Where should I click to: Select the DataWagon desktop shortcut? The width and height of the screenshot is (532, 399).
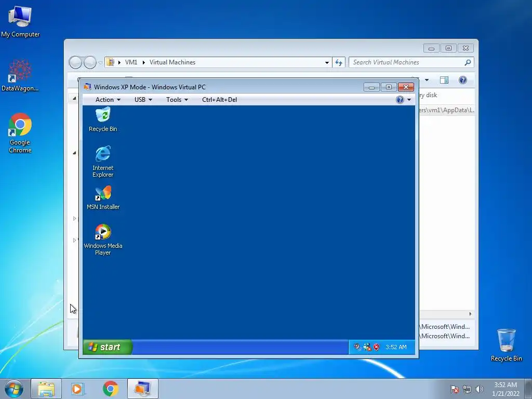point(20,76)
